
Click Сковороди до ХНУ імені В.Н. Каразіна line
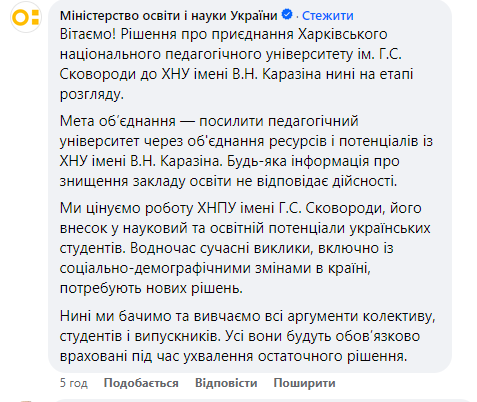click(x=236, y=74)
